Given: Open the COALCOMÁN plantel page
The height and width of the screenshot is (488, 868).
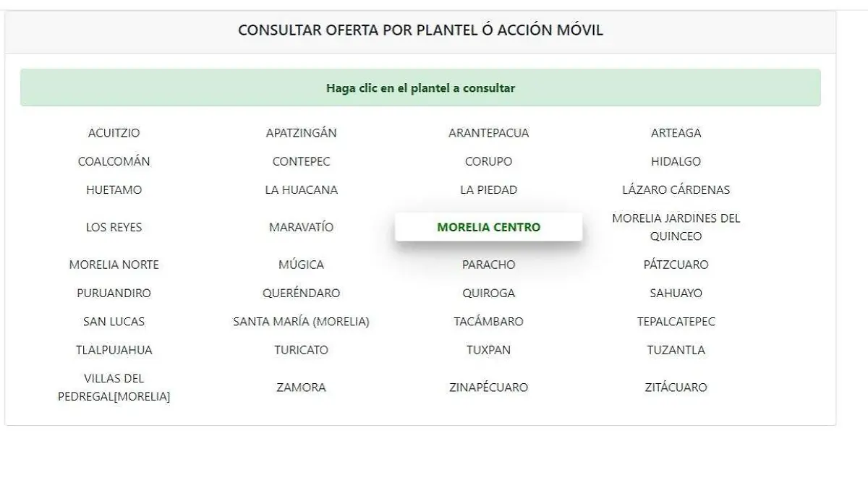Looking at the screenshot, I should click(114, 161).
